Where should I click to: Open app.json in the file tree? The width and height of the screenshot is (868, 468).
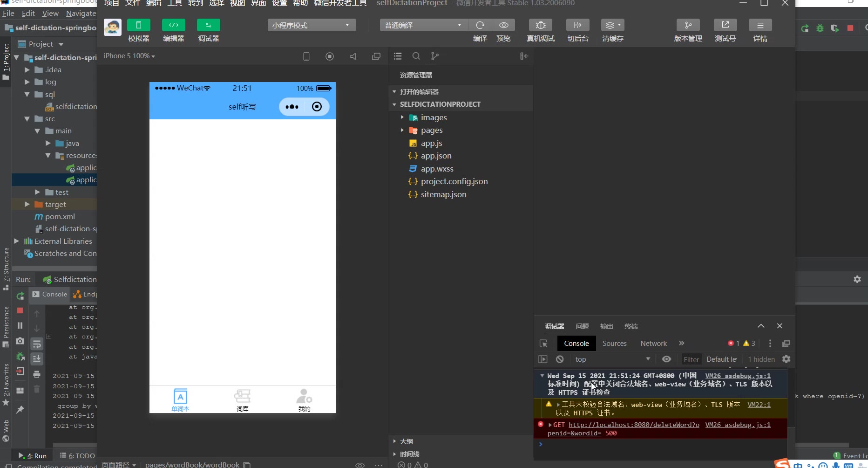click(436, 156)
